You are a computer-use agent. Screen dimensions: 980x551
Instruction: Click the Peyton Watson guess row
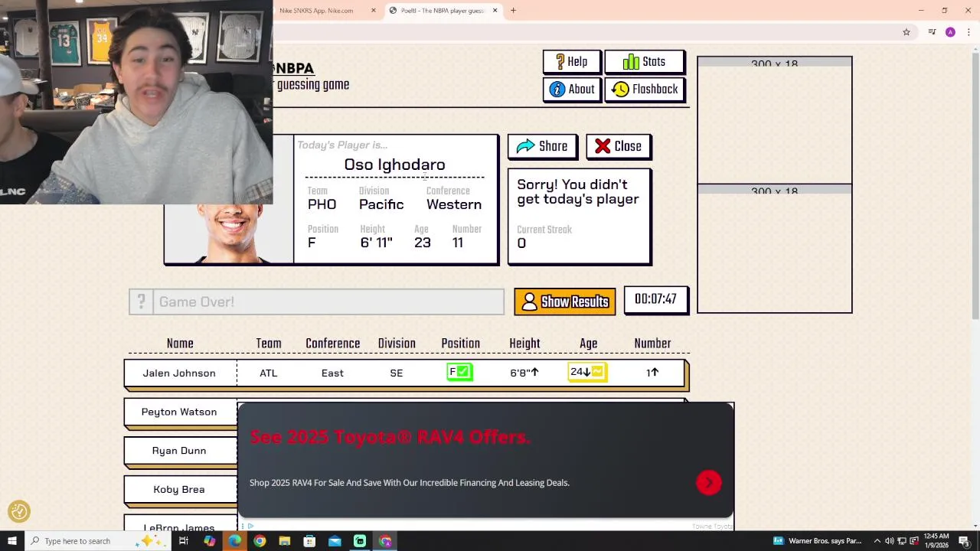pos(179,412)
